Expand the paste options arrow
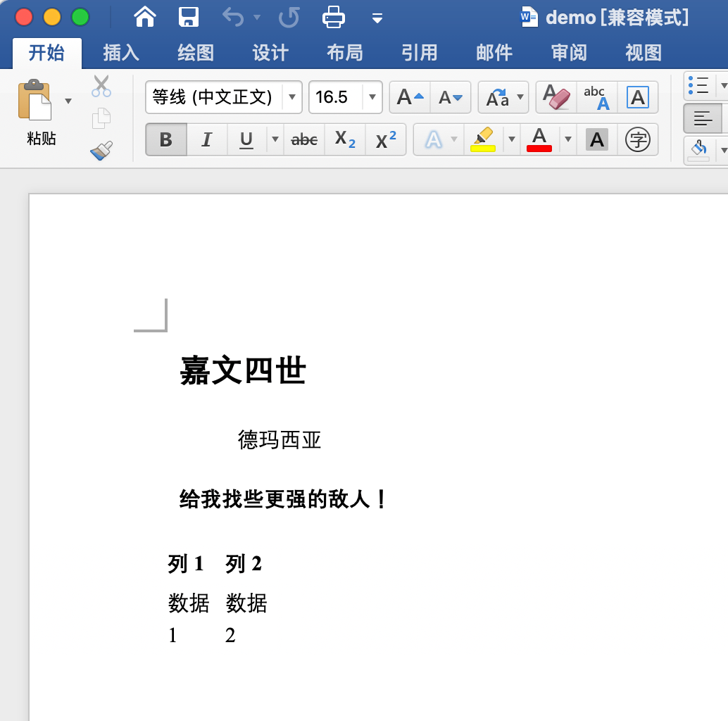This screenshot has width=728, height=721. pyautogui.click(x=68, y=101)
